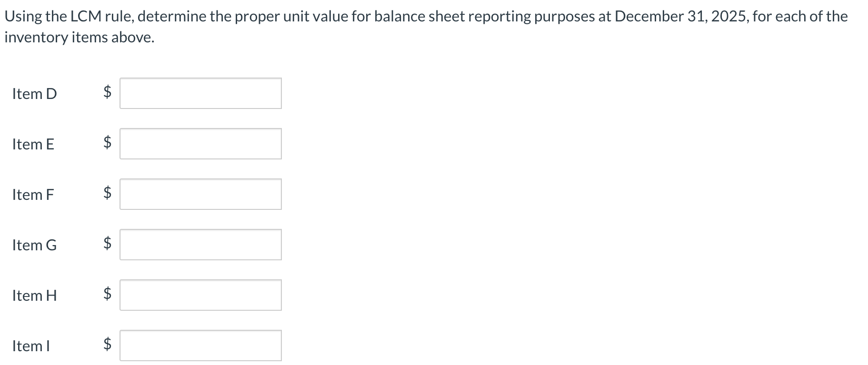Click the Item G label

tap(34, 245)
